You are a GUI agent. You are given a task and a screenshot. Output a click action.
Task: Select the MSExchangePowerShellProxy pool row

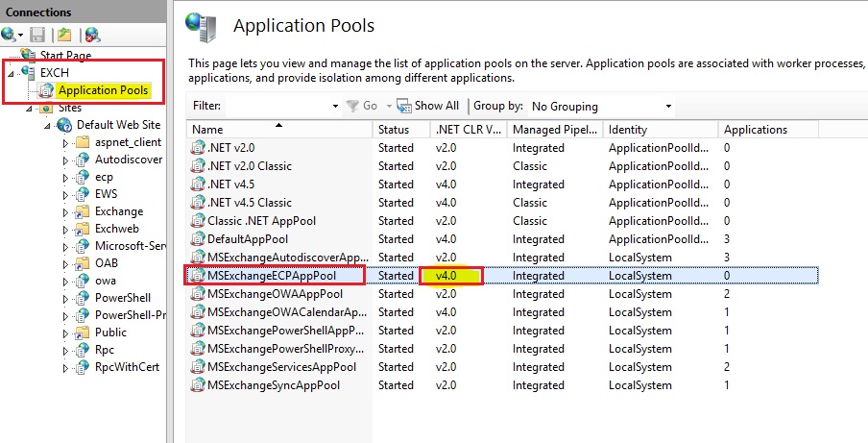pos(502,349)
